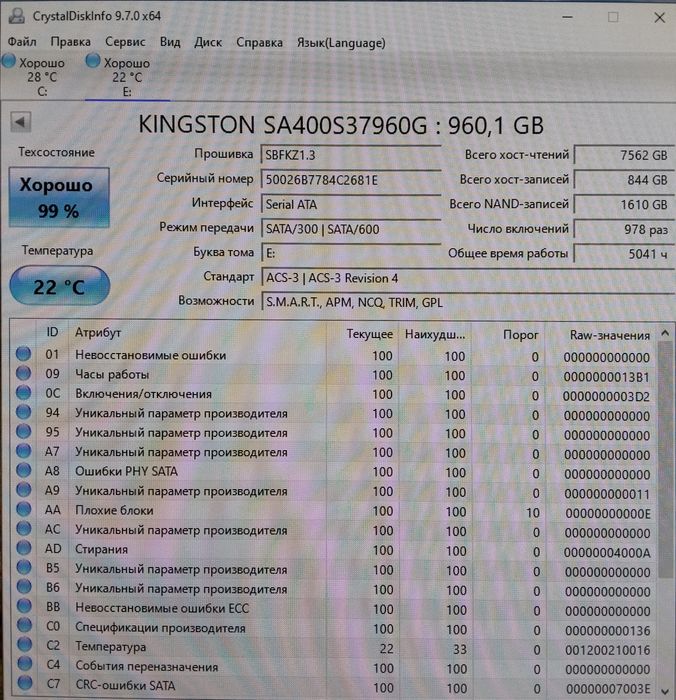This screenshot has width=676, height=700.
Task: Click the status icon of row 94
Action: pos(23,412)
